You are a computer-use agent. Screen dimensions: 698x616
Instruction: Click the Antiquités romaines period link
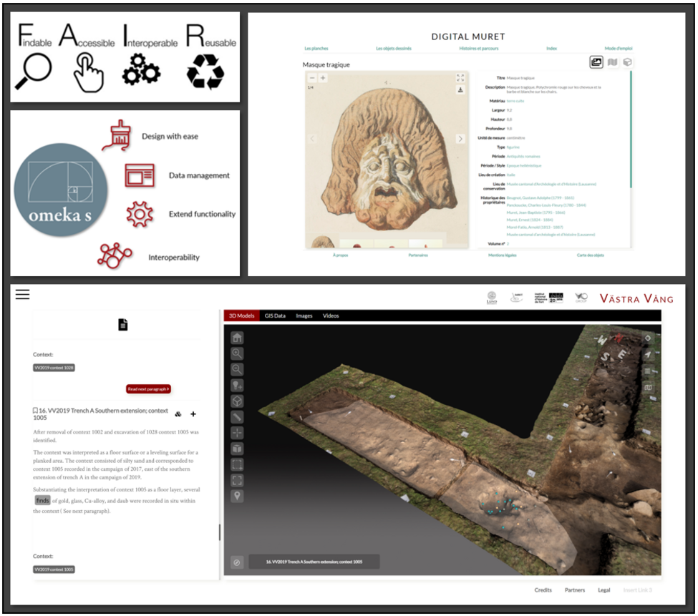523,157
